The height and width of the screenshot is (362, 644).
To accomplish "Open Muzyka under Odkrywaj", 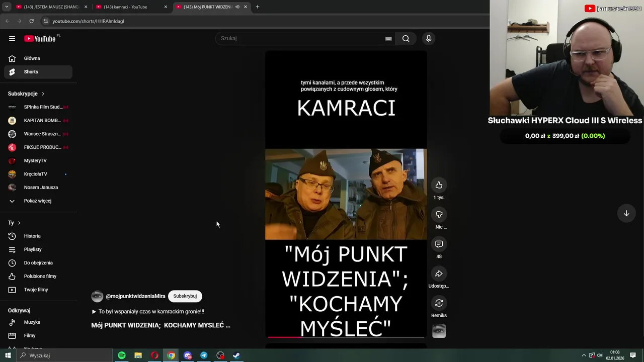I will (x=38, y=322).
